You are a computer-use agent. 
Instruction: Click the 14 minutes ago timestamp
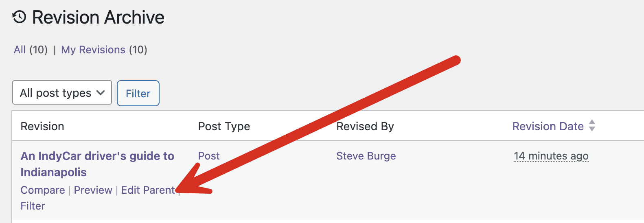551,156
